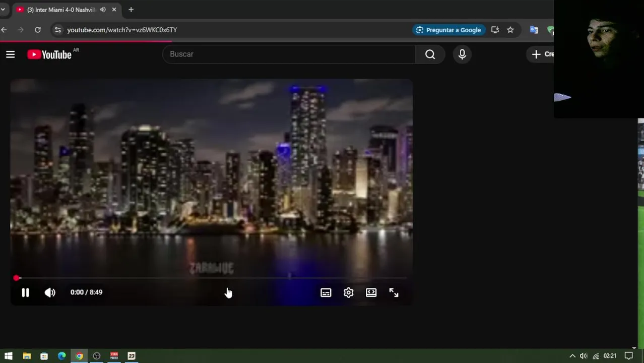Open the app with the 23 icon in the taskbar

click(x=132, y=356)
